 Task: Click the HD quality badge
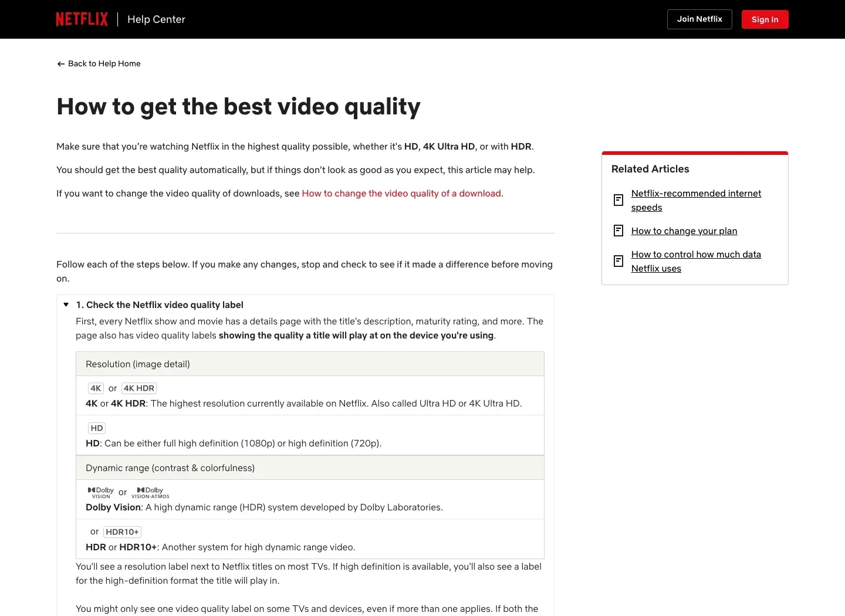point(97,428)
